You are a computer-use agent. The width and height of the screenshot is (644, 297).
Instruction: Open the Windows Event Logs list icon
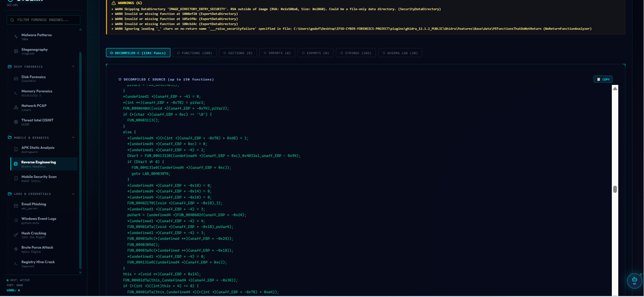pos(16,221)
